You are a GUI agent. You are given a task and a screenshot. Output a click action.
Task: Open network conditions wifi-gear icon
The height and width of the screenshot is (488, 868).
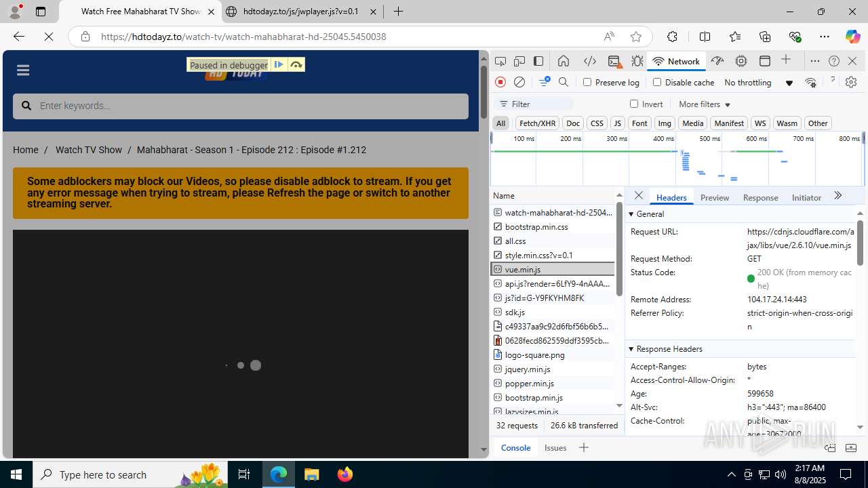click(810, 82)
